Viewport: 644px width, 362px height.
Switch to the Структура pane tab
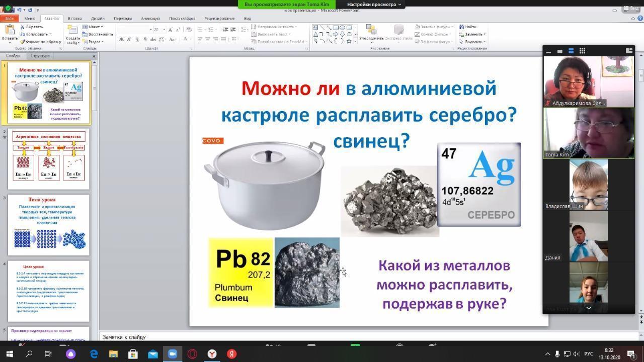point(40,56)
